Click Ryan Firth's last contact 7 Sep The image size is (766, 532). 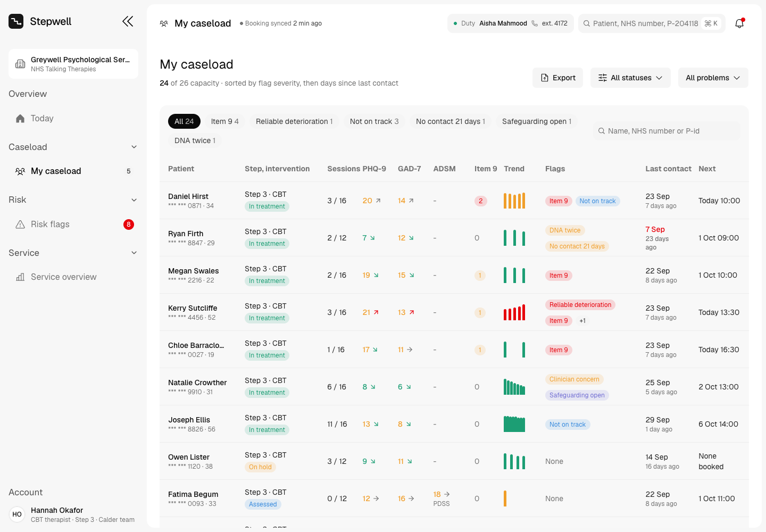(x=655, y=229)
